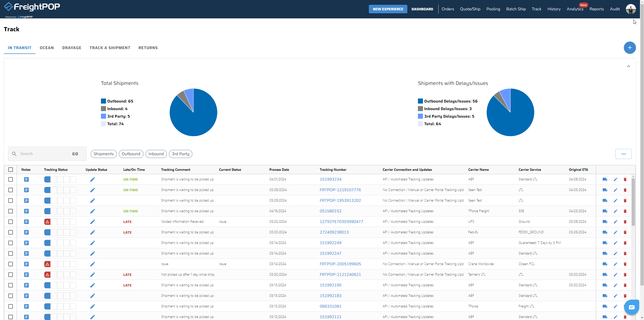Select checkbox for shipment 151993234
Image resolution: width=644 pixels, height=320 pixels.
pos(11,179)
